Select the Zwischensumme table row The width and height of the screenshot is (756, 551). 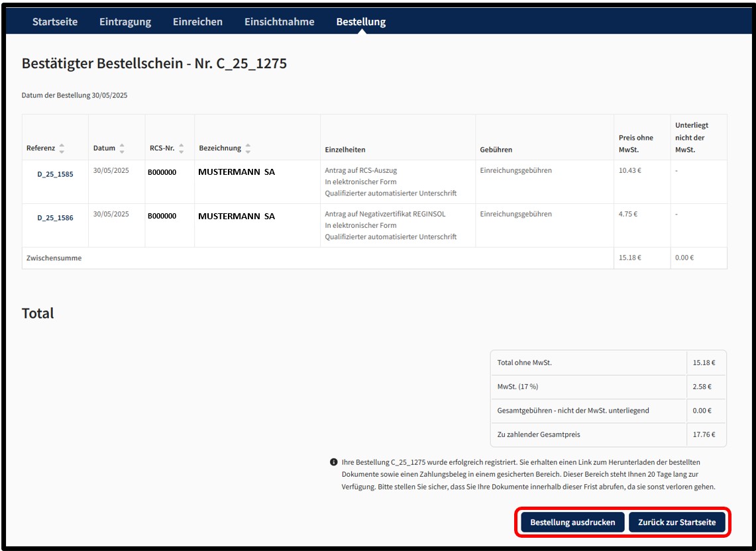(374, 258)
